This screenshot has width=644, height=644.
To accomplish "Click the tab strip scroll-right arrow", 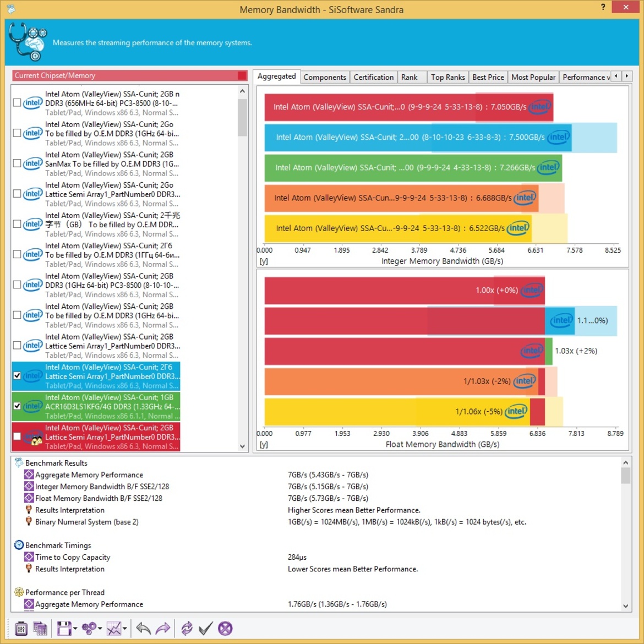I will (x=627, y=76).
